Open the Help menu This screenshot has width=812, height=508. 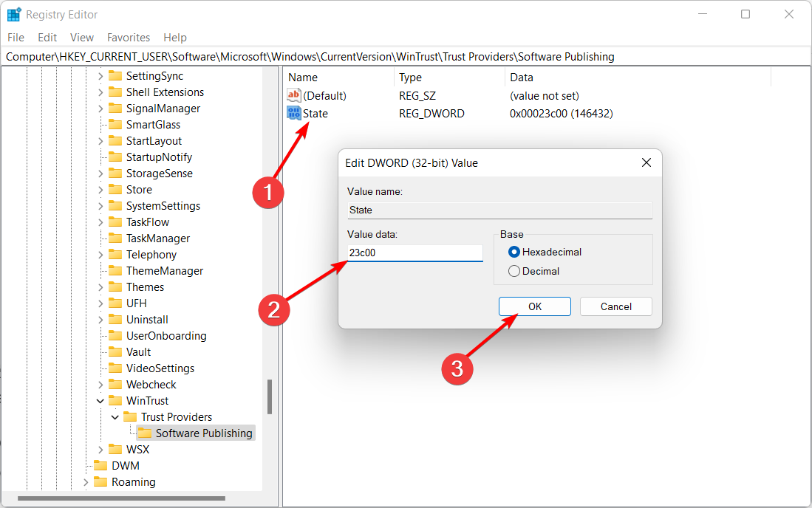175,37
